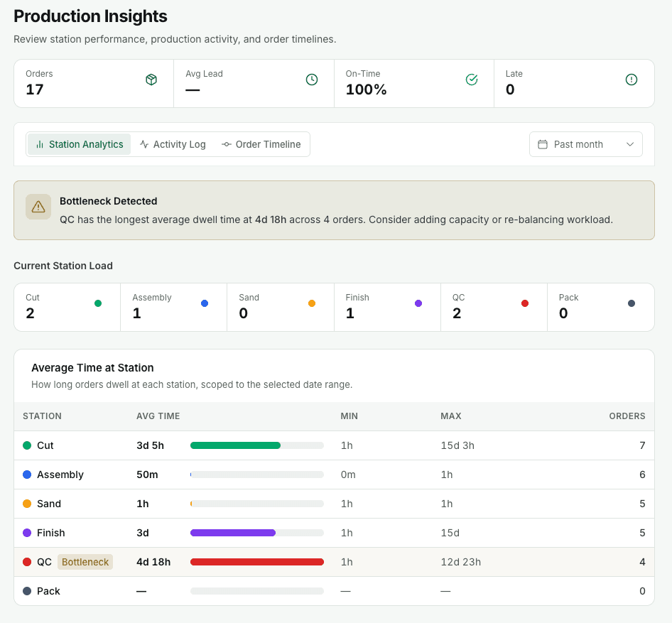Select the Cut station load card
The width and height of the screenshot is (672, 623).
pos(67,307)
